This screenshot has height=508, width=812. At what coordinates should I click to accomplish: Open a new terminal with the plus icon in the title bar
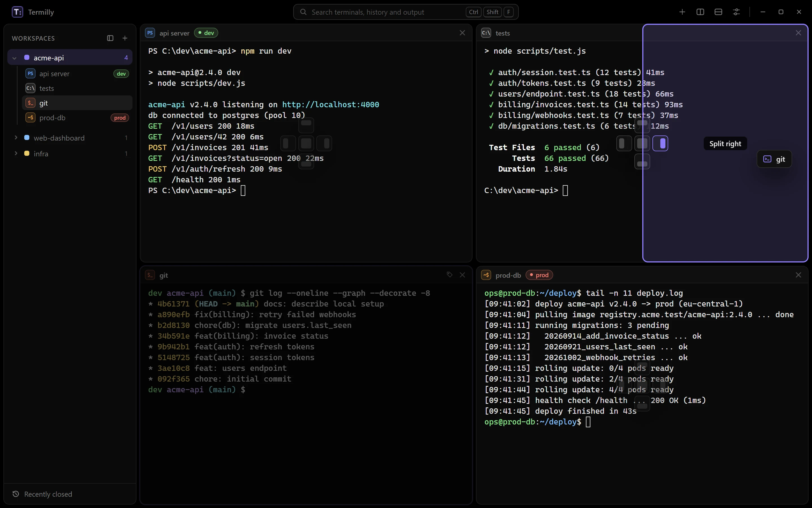click(682, 12)
